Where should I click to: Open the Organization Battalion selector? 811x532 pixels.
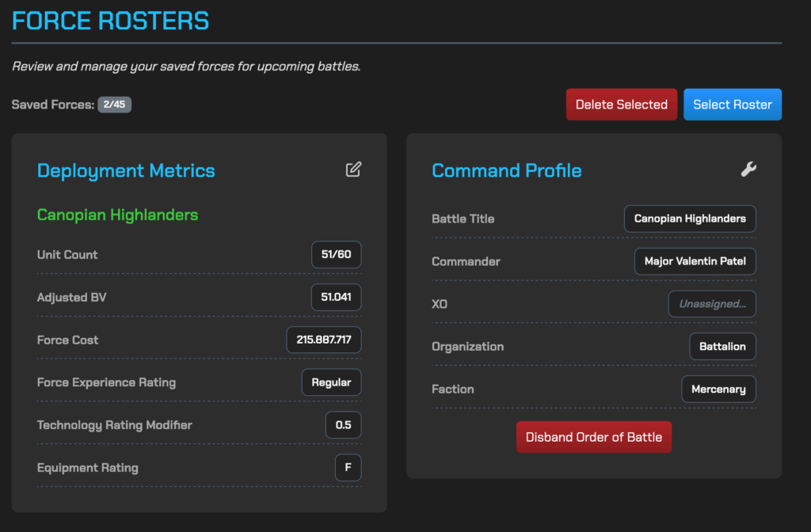(x=722, y=347)
